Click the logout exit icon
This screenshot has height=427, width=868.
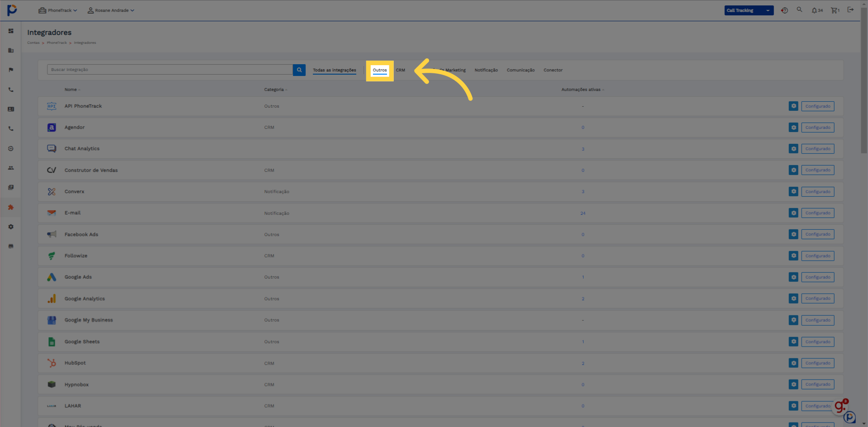coord(850,9)
